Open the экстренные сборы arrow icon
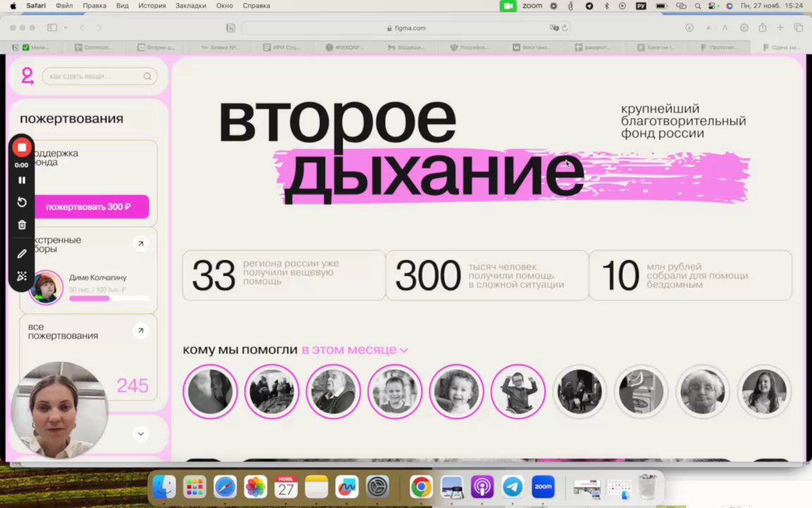This screenshot has height=508, width=812. click(x=140, y=243)
